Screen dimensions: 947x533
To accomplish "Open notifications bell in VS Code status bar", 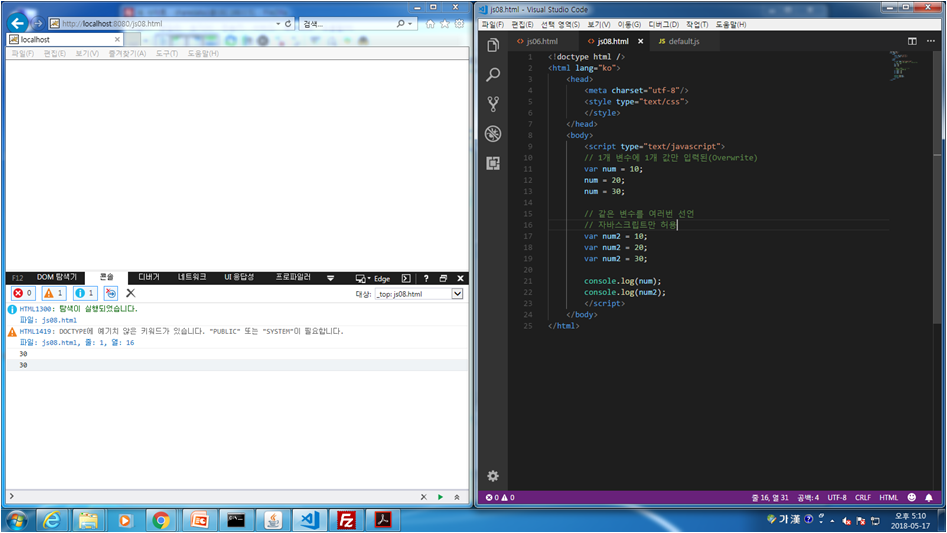I will pyautogui.click(x=929, y=497).
